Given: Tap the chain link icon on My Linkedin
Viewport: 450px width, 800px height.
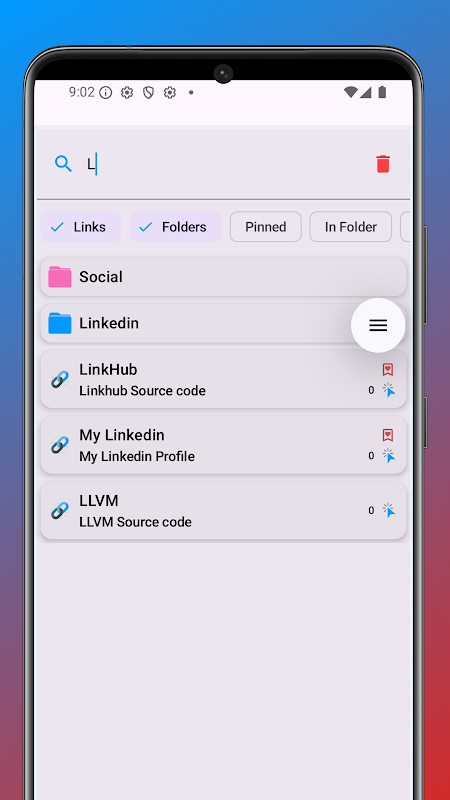Looking at the screenshot, I should pos(60,445).
